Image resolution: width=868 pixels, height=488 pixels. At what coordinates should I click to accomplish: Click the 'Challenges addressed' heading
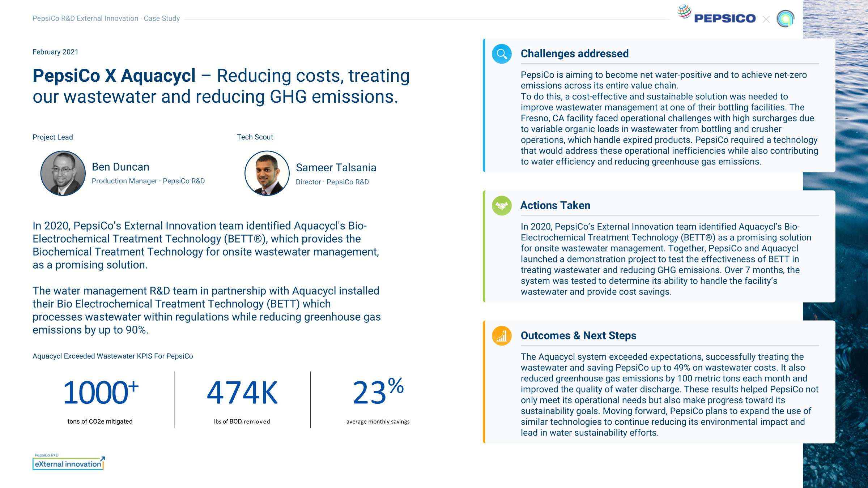click(575, 53)
